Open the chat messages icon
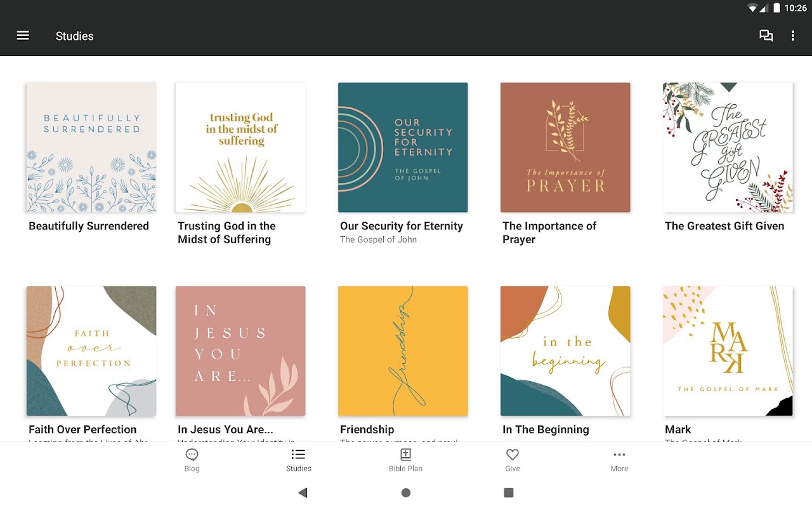The height and width of the screenshot is (508, 812). point(766,36)
